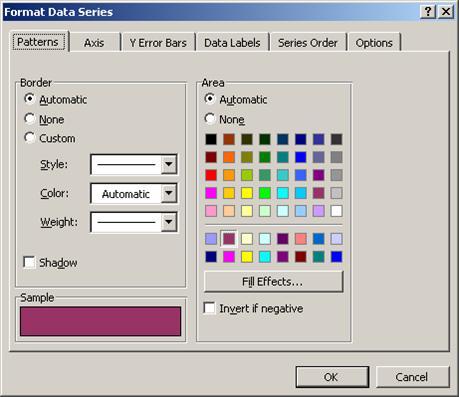459x397 pixels.
Task: Select the periwinkle swatch below the divider line
Action: (x=211, y=239)
